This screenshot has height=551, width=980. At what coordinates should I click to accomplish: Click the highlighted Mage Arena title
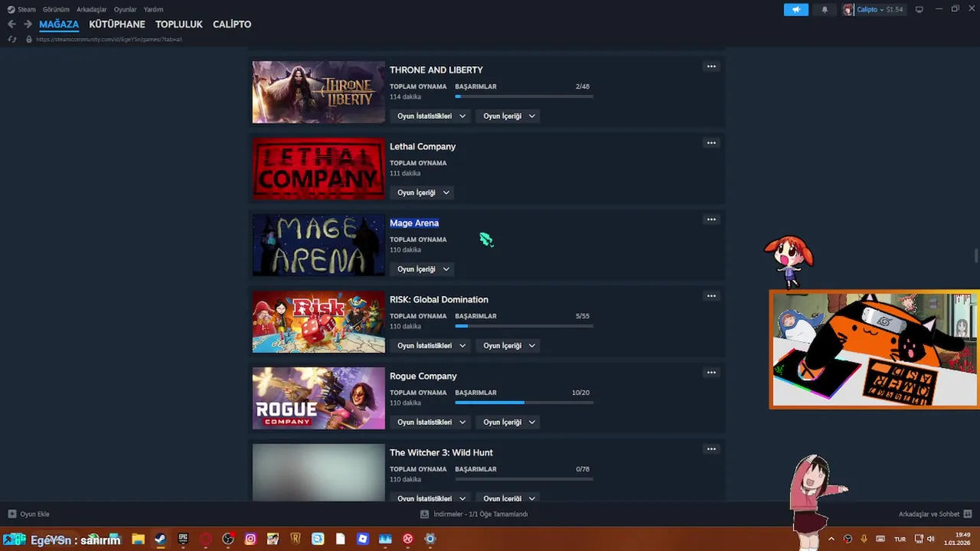pos(414,223)
